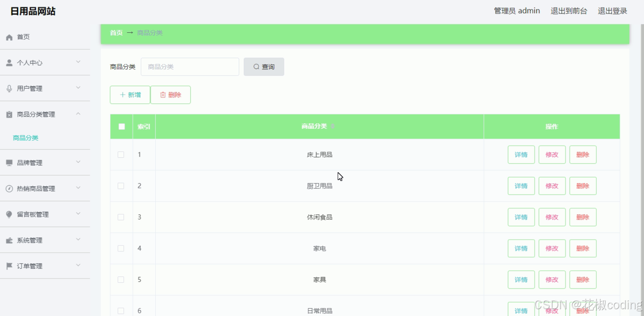Click the 日用品网站 site title
644x316 pixels.
coord(33,11)
